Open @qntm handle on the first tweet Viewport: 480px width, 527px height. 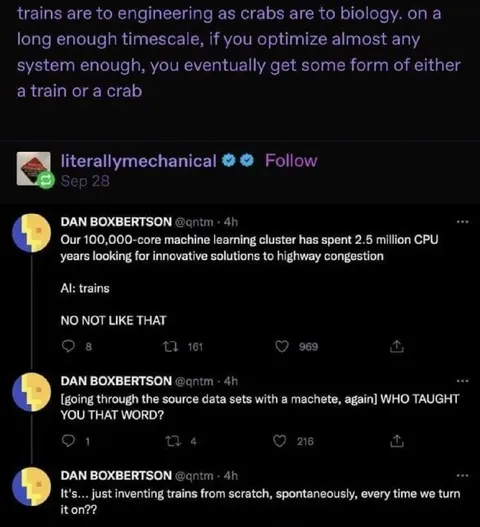194,222
